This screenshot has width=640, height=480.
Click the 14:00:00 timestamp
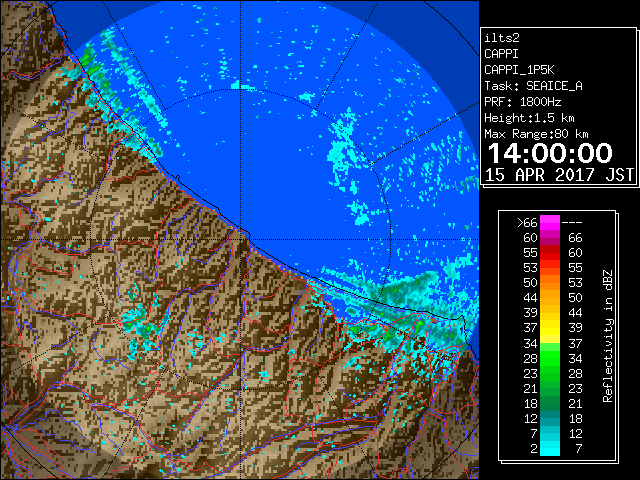pos(550,153)
